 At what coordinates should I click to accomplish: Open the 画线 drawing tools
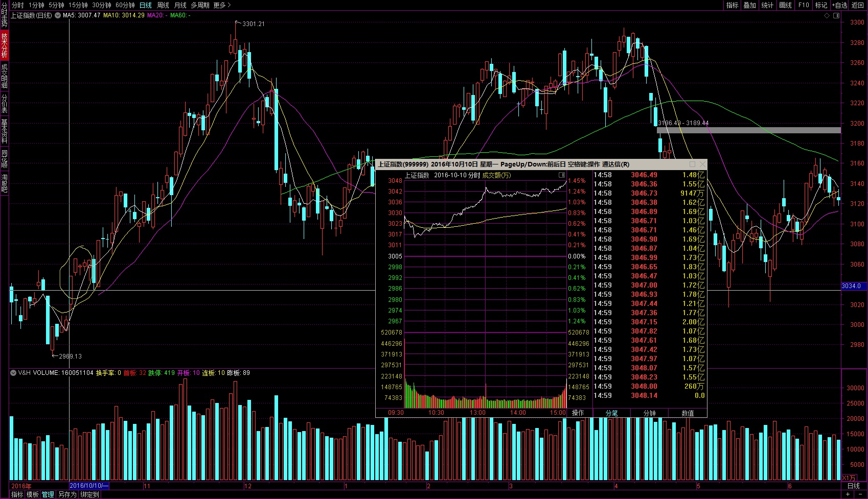[785, 5]
